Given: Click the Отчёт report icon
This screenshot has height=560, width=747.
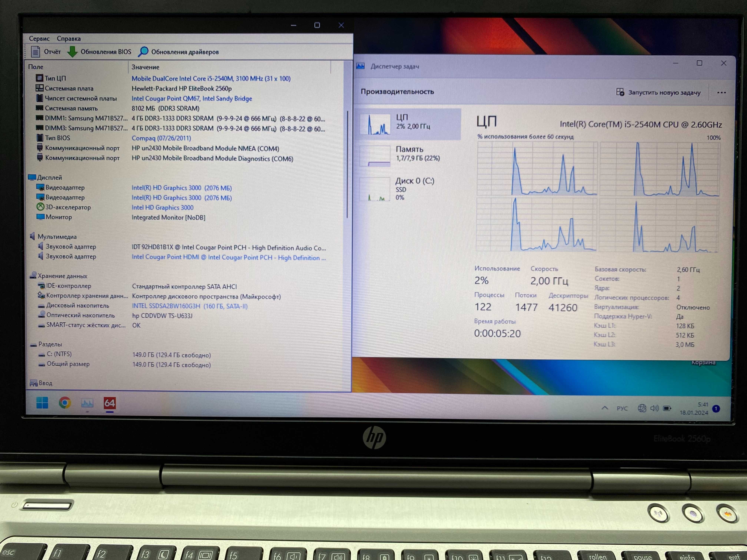Looking at the screenshot, I should pos(35,52).
